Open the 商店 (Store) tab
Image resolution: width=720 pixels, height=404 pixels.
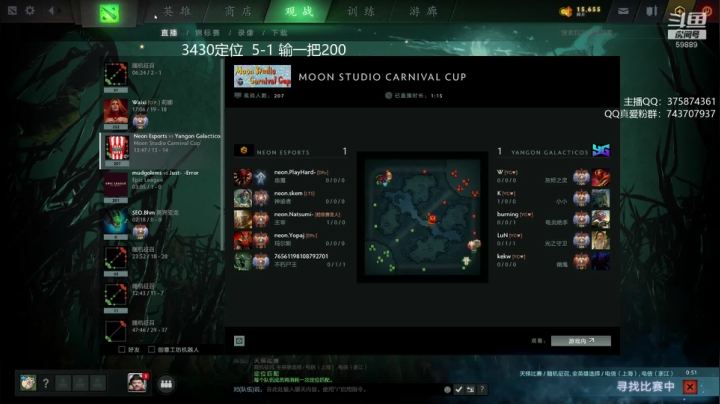click(238, 11)
